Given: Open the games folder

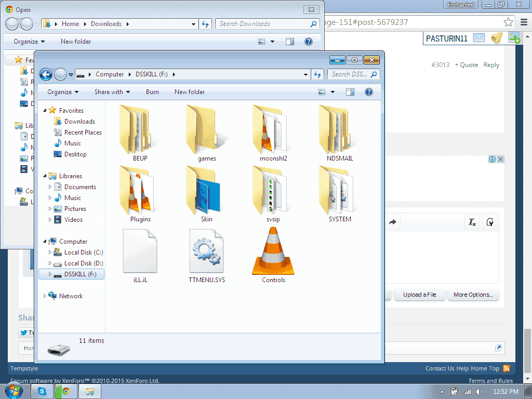Looking at the screenshot, I should (x=206, y=134).
